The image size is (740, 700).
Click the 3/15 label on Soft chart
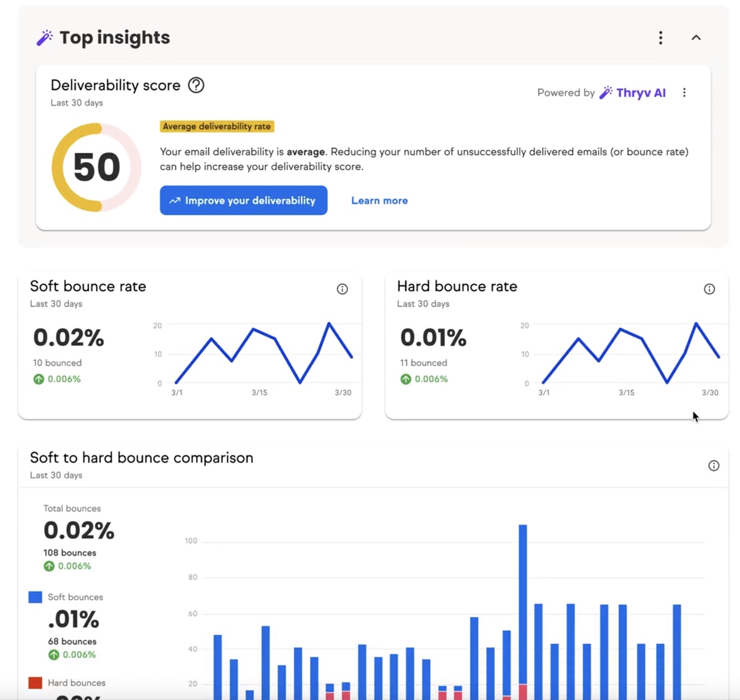pos(260,393)
